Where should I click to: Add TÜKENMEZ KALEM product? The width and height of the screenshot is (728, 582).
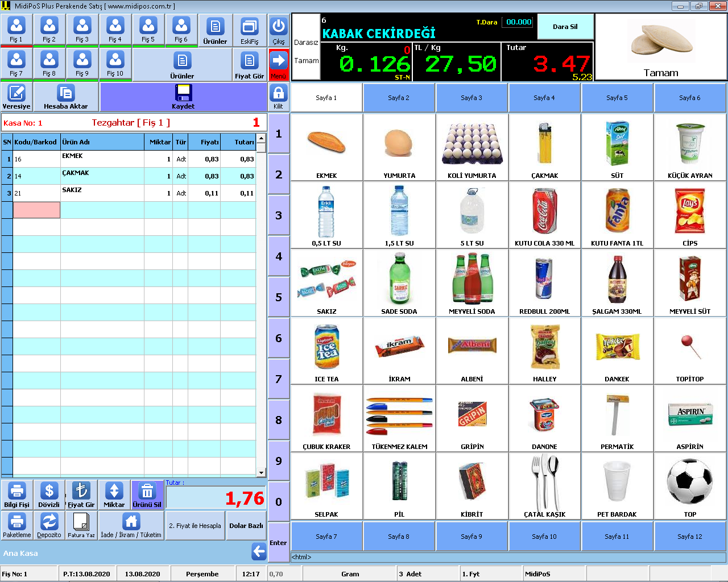point(399,418)
